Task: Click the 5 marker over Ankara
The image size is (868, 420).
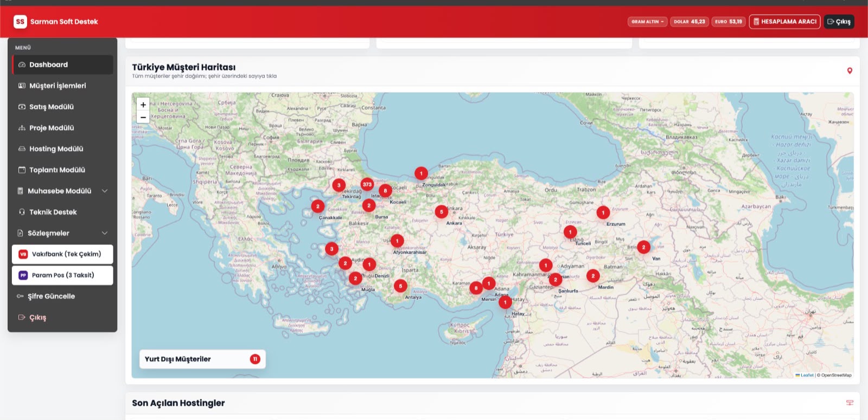Action: [442, 212]
